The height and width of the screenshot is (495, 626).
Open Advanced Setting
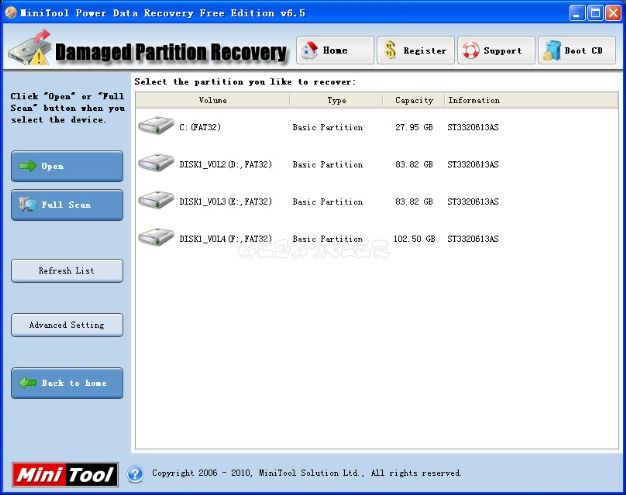pyautogui.click(x=67, y=325)
